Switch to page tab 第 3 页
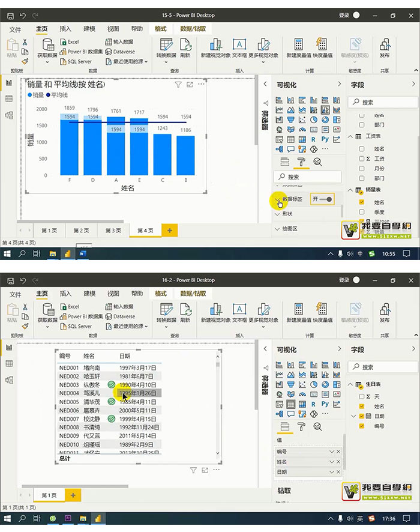420x532 pixels. pos(113,231)
